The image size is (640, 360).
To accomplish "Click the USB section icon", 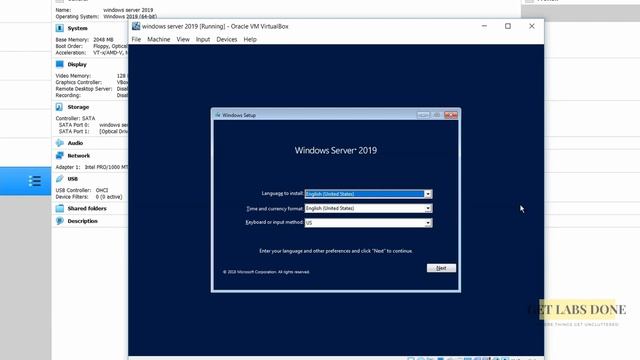I will tap(60, 179).
